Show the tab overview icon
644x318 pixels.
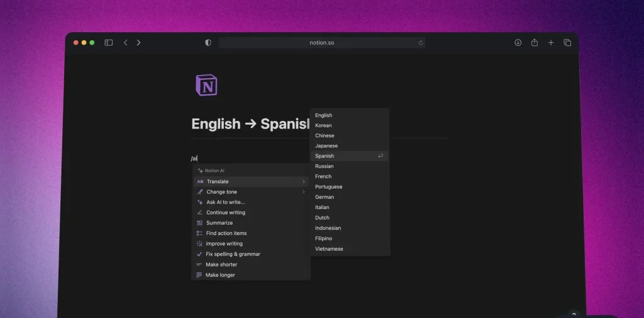[567, 43]
